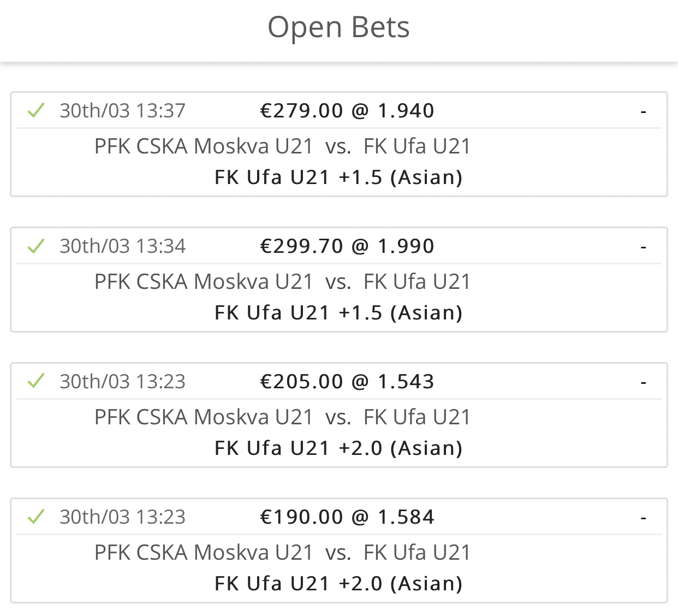Image resolution: width=678 pixels, height=616 pixels.
Task: Select the stake €190.00 @ 1.584
Action: [x=347, y=517]
